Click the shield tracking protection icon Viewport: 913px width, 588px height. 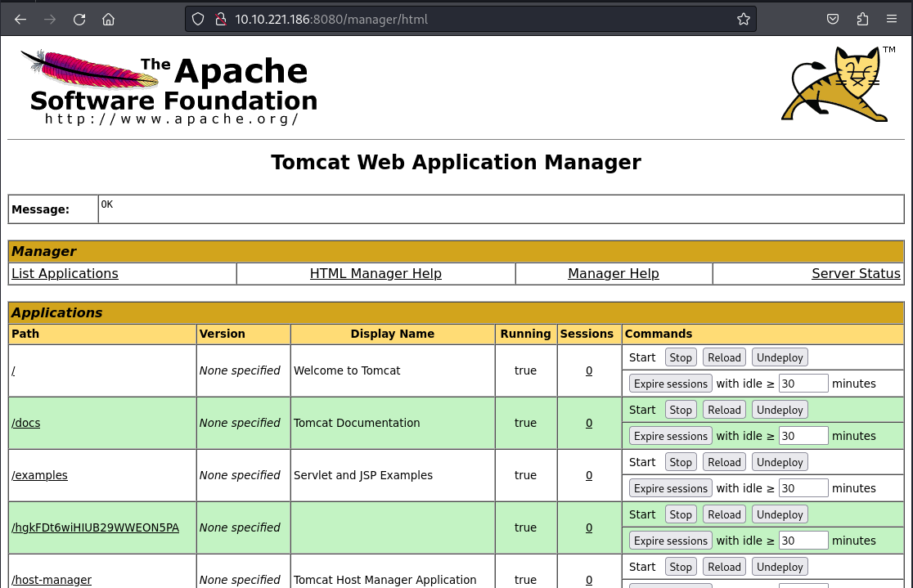point(198,19)
